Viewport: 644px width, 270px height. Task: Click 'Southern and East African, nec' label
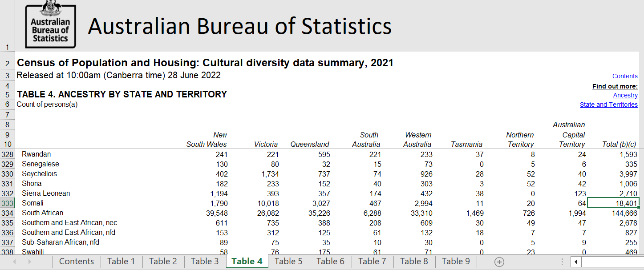point(69,223)
